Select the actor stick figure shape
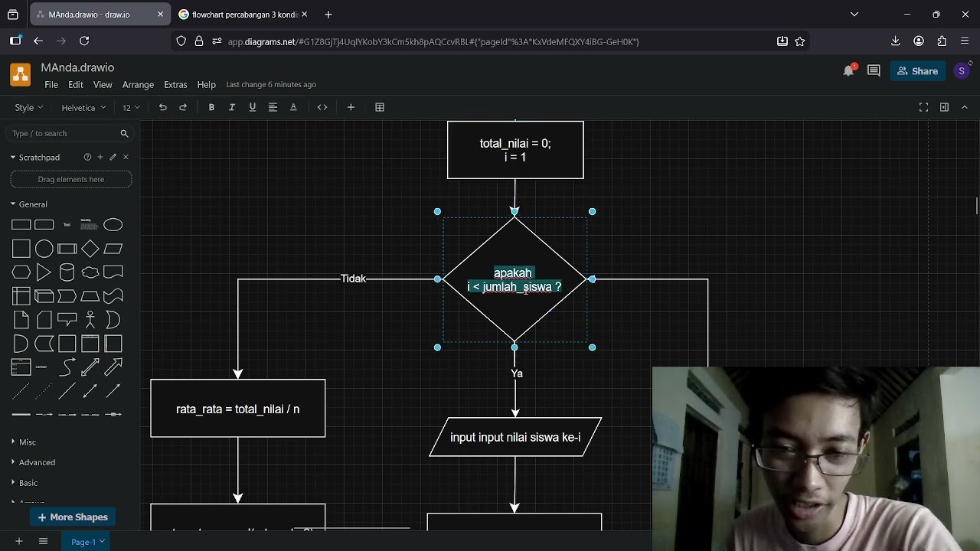 90,320
